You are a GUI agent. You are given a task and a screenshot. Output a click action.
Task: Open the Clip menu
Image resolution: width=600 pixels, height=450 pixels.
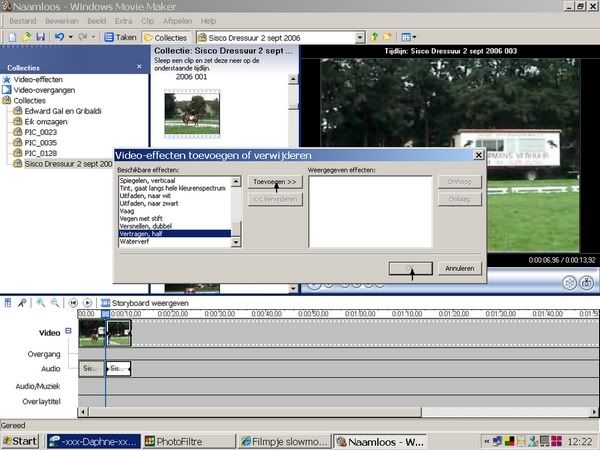point(150,20)
